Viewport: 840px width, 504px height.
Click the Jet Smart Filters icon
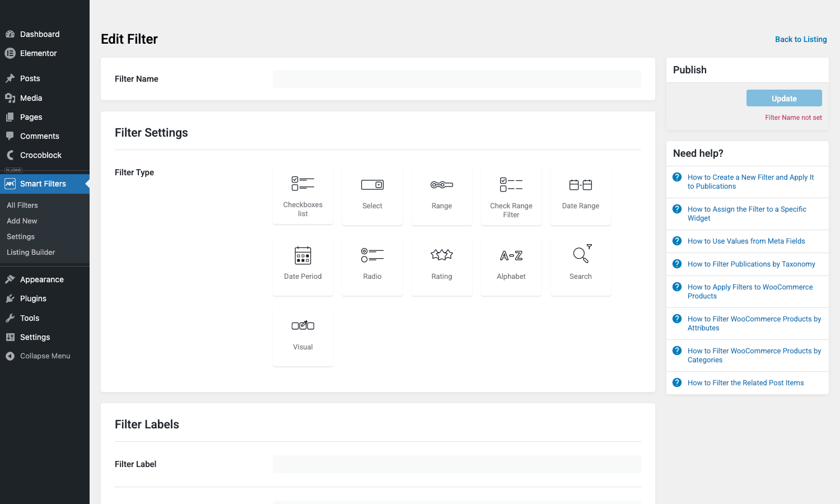point(10,184)
